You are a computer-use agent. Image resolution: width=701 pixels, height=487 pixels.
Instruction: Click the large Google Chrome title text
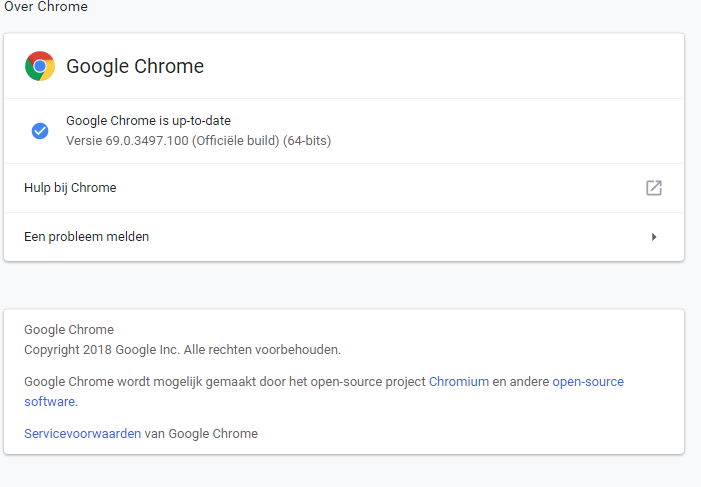tap(135, 66)
